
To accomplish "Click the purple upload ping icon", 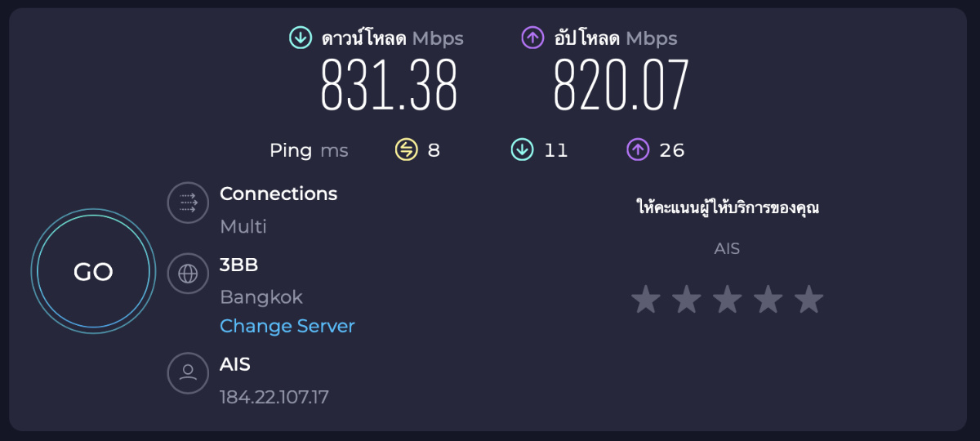I will click(637, 149).
